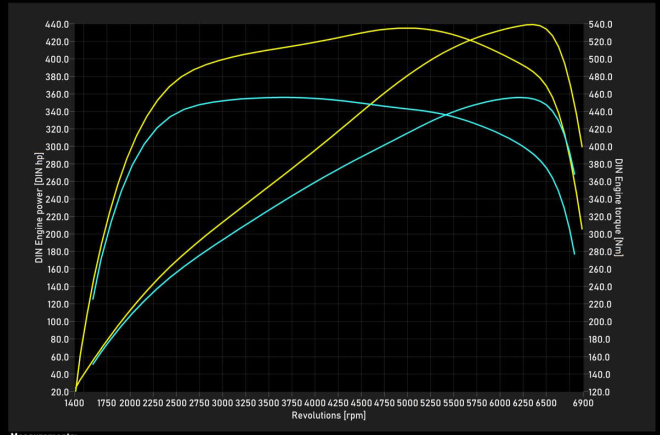Select the 440.0 label on power axis
Screen dimensions: 660x435
(56, 24)
